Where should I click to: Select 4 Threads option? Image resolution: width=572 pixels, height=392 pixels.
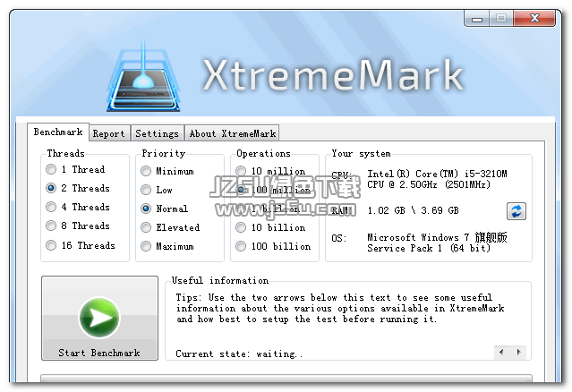pyautogui.click(x=78, y=207)
